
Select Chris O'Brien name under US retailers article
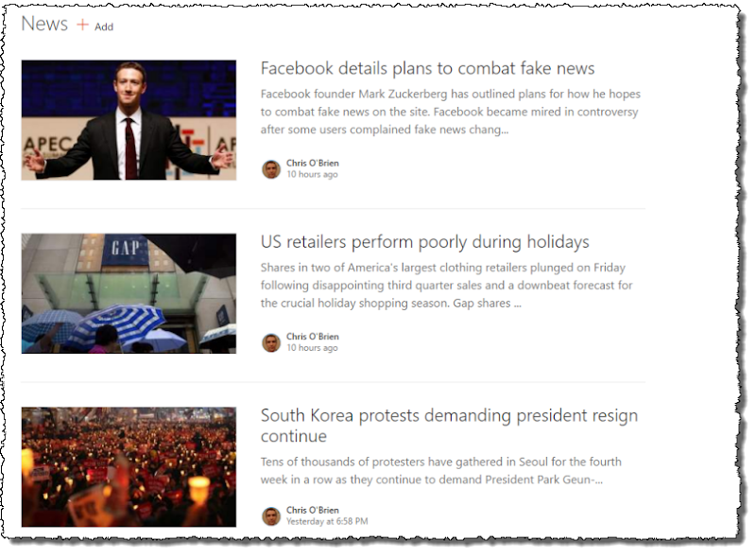(313, 337)
